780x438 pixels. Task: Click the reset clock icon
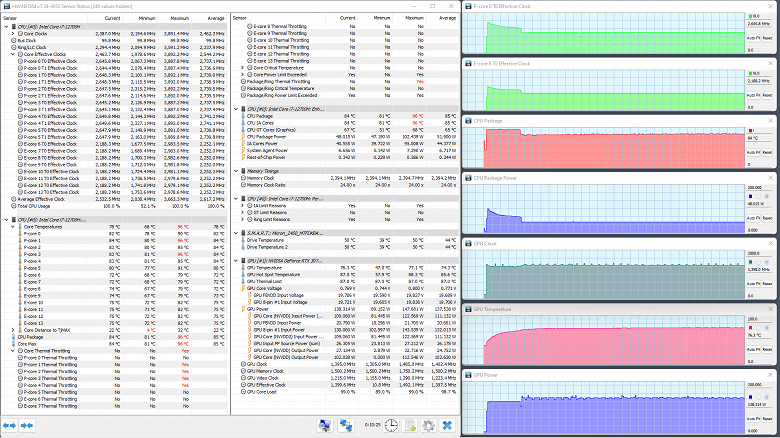coord(392,425)
